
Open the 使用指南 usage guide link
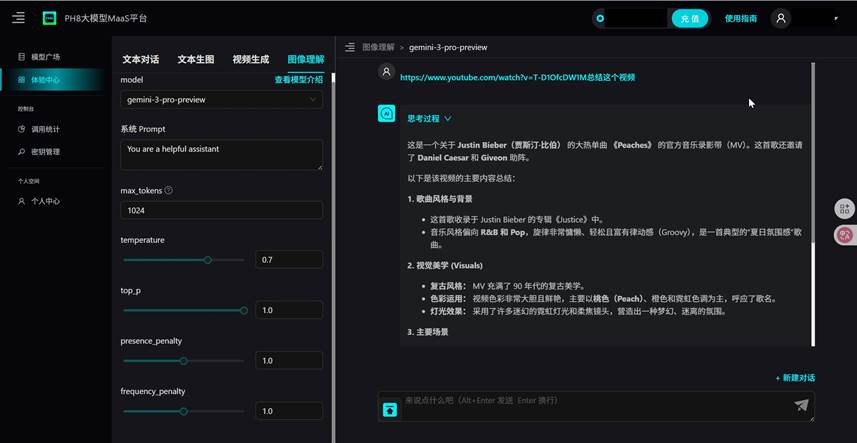point(741,19)
